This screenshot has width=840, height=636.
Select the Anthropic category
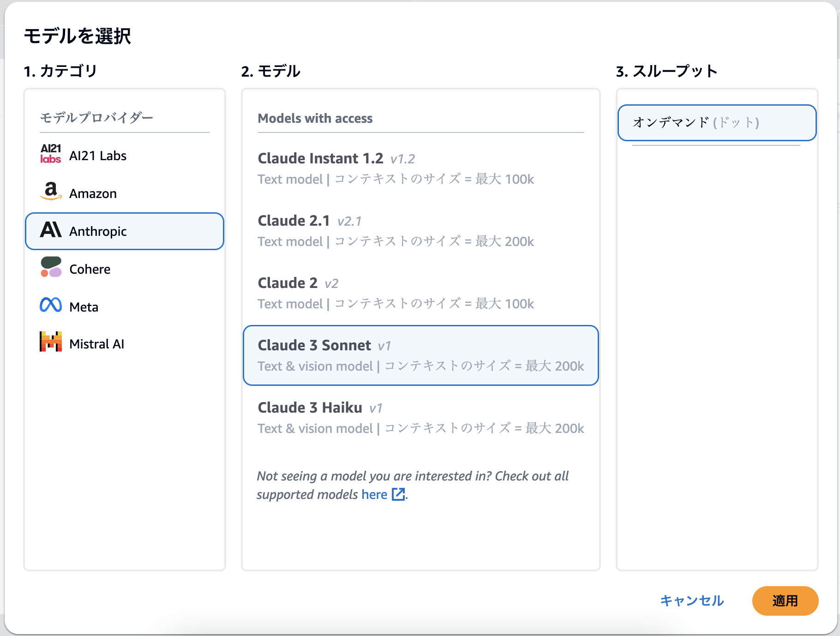pyautogui.click(x=125, y=231)
